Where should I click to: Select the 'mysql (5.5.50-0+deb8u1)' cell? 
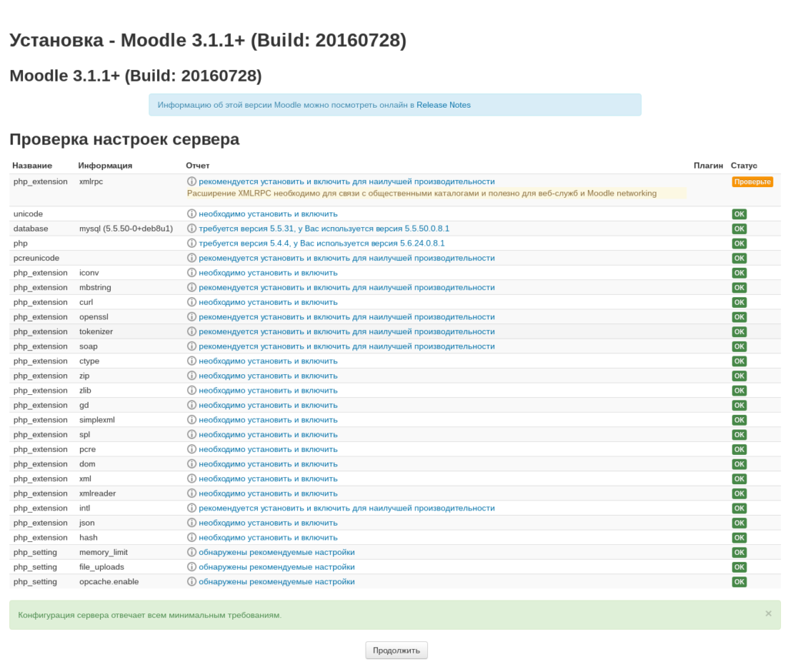point(126,229)
